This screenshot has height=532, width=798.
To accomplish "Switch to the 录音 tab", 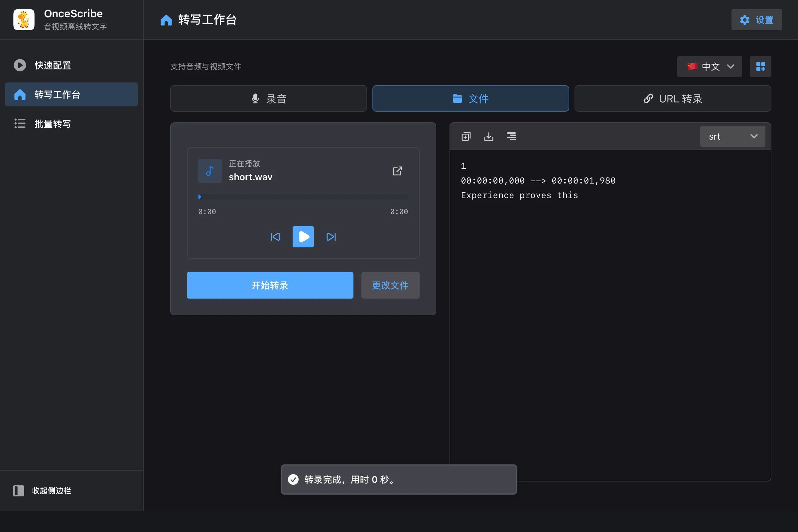I will 268,98.
